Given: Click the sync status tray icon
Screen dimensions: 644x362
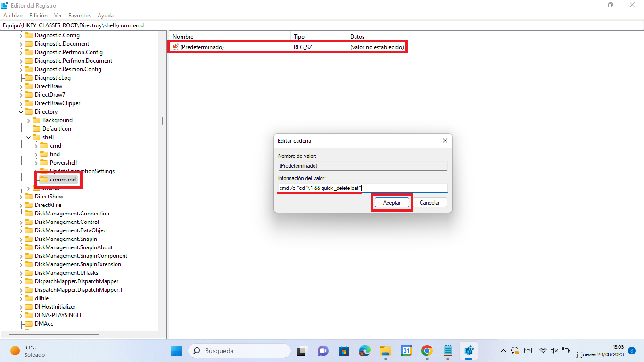Looking at the screenshot, I should [515, 351].
